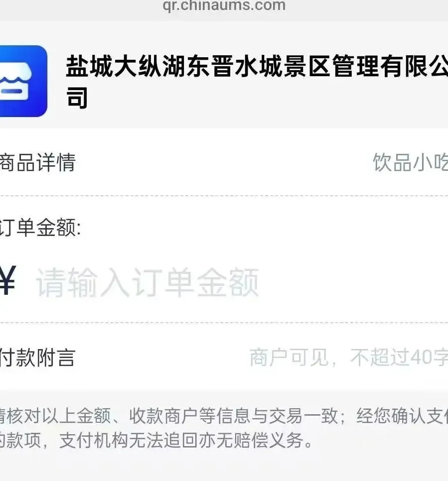Tap the 饮品小吃 product detail value
This screenshot has height=481, width=448.
click(x=410, y=162)
